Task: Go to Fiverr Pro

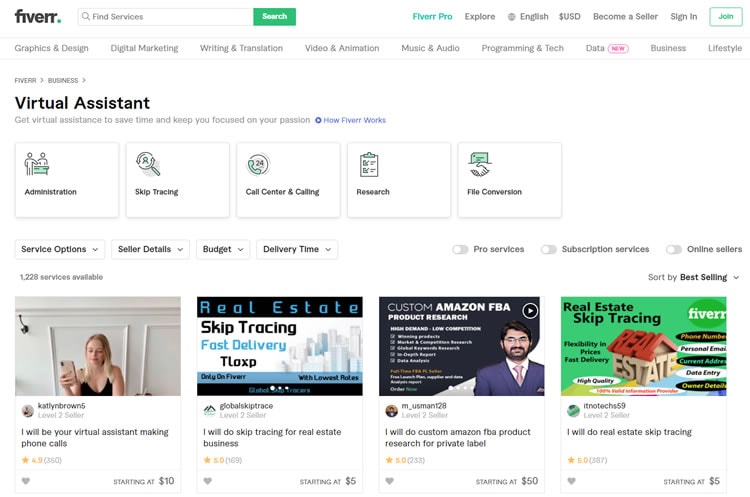Action: pyautogui.click(x=432, y=16)
